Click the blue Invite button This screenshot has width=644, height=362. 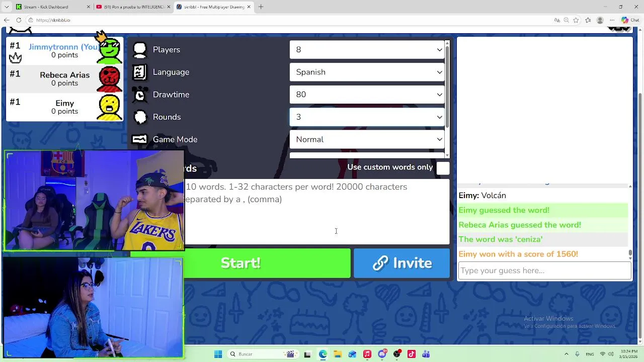tap(401, 263)
